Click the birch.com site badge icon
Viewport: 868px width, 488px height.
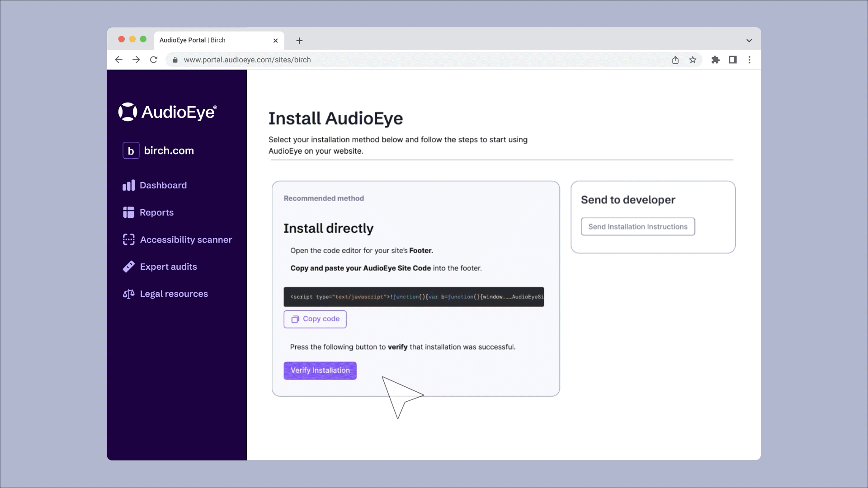click(131, 151)
